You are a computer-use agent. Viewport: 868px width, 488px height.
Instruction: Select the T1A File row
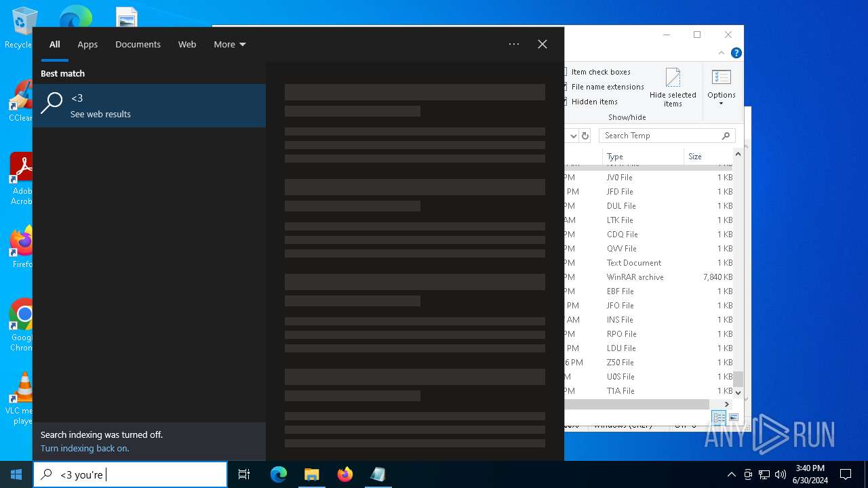pyautogui.click(x=649, y=391)
